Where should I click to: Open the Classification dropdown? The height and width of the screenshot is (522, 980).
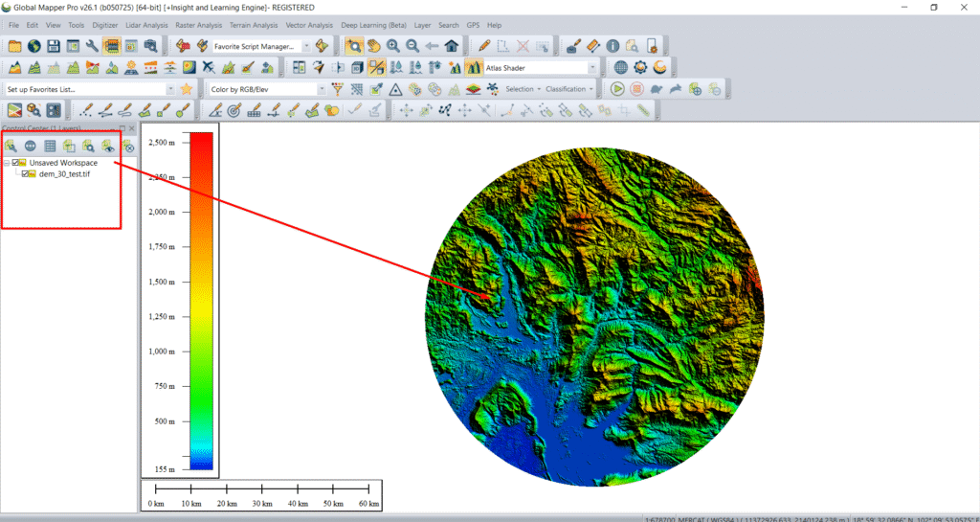pyautogui.click(x=568, y=89)
